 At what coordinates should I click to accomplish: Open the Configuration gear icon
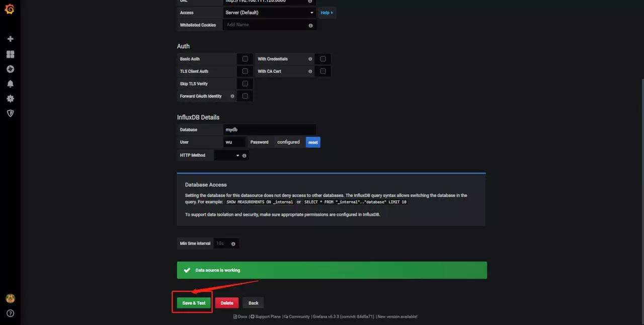point(10,99)
